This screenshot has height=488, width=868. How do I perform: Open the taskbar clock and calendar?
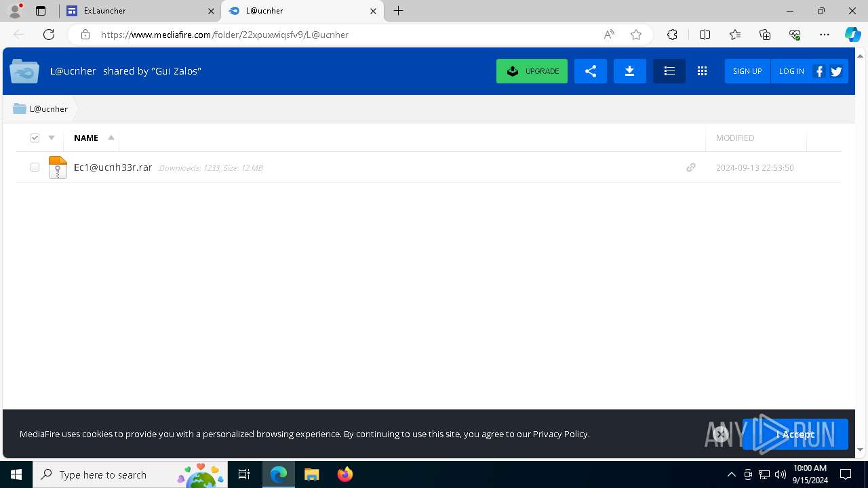click(810, 474)
